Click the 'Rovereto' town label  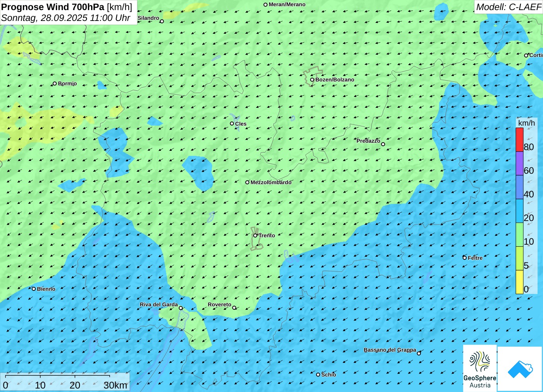point(220,304)
